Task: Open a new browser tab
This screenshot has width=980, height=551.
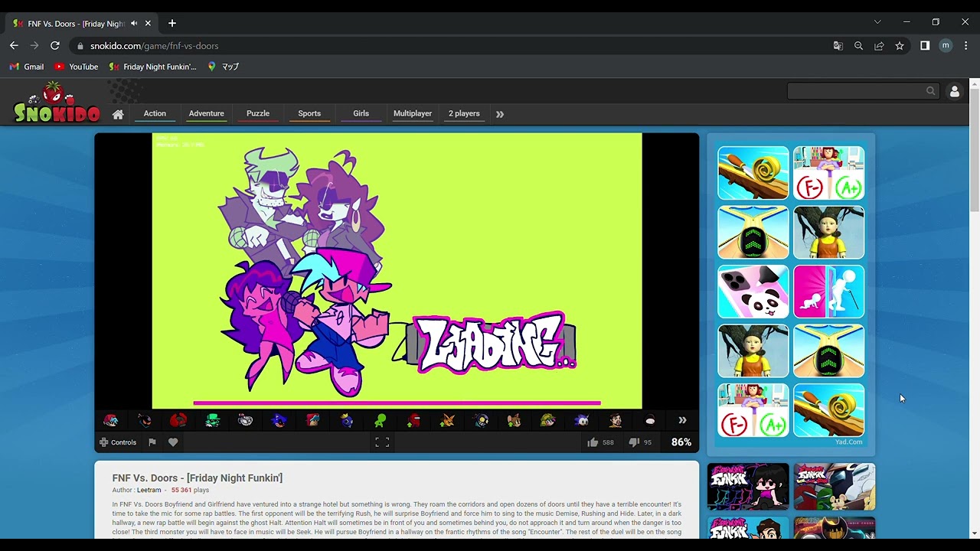Action: 171,23
